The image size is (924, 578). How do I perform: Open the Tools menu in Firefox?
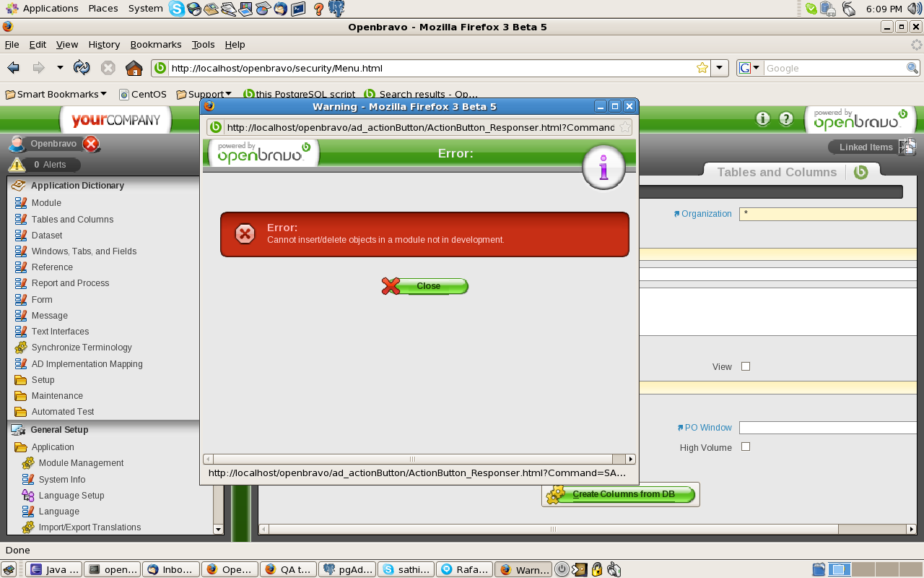click(x=204, y=44)
